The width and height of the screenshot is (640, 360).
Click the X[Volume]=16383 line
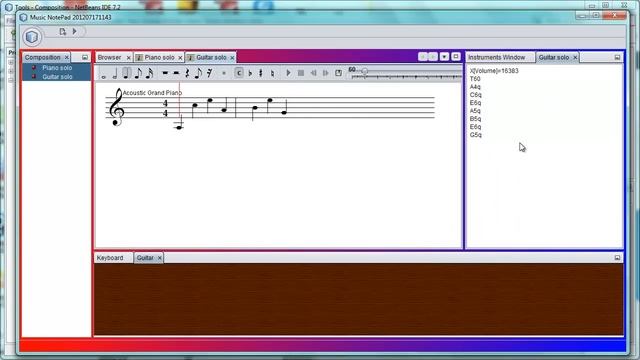(x=494, y=71)
